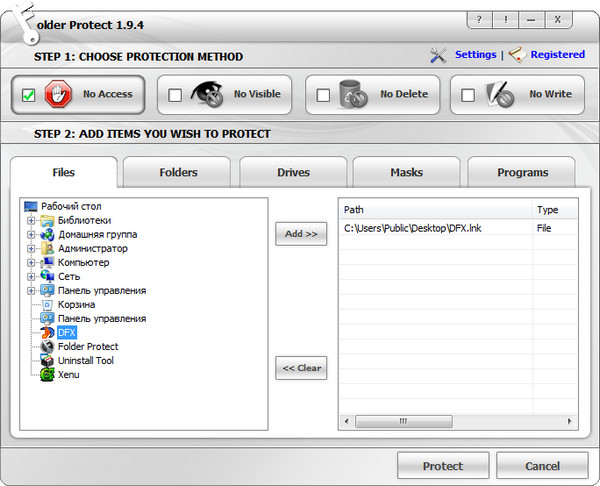
Task: Click the Домашняя группа globe icon
Action: point(47,234)
